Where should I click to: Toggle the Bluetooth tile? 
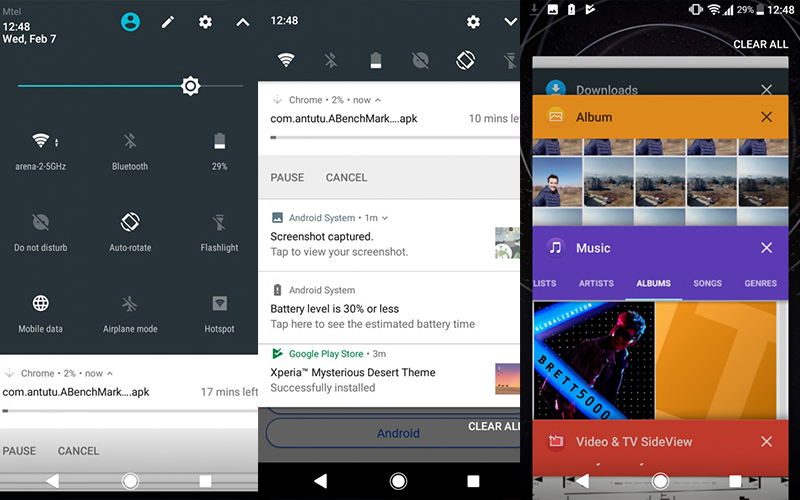click(130, 152)
